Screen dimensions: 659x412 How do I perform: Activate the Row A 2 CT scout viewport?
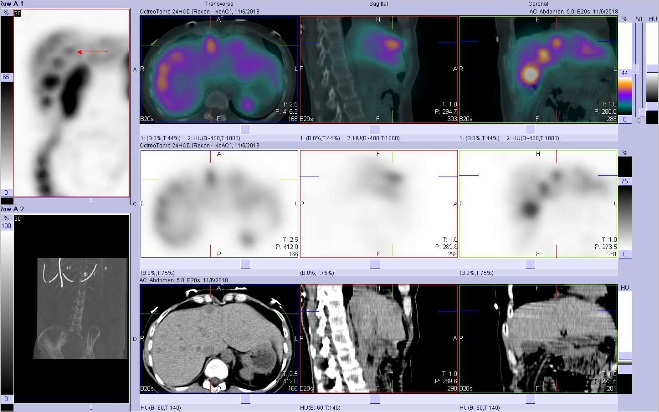click(71, 309)
